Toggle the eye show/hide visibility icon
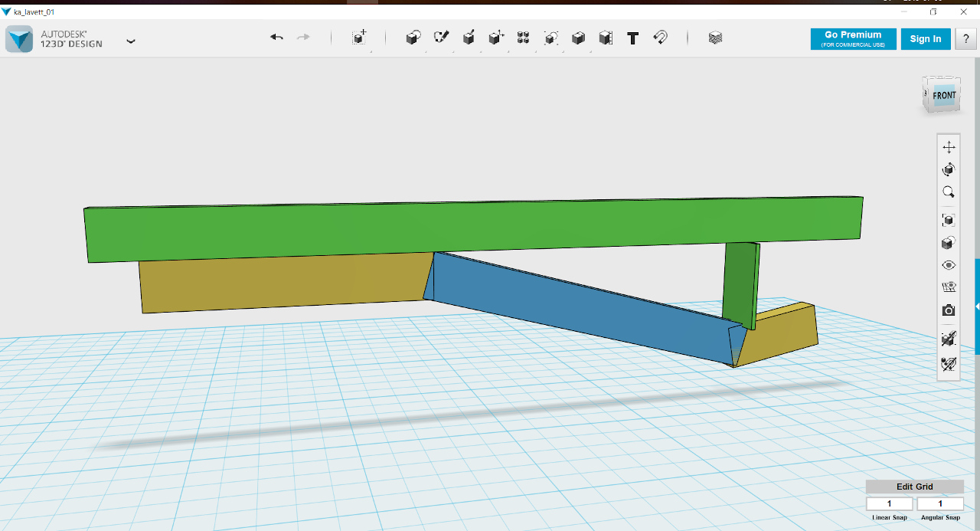The image size is (980, 531). point(949,265)
